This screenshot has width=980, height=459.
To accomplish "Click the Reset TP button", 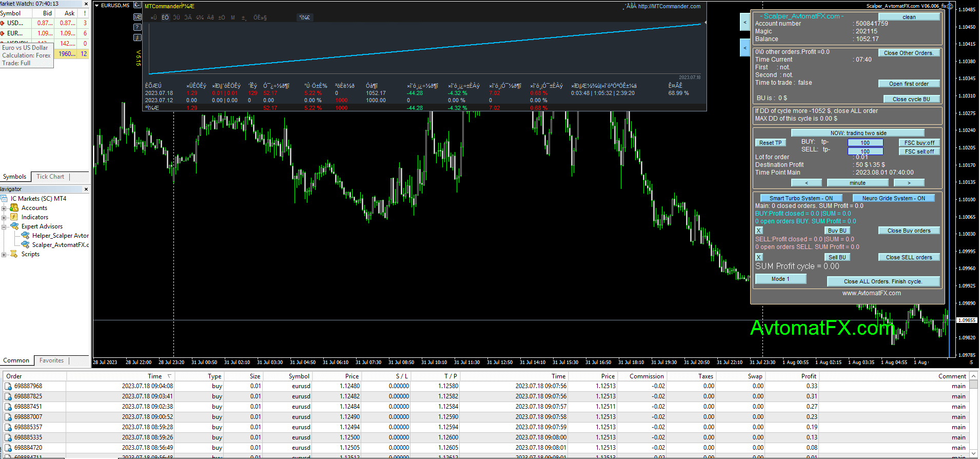I will click(x=771, y=143).
